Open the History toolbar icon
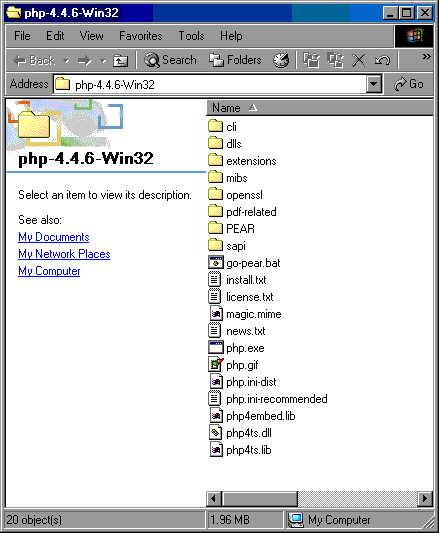Image resolution: width=439 pixels, height=533 pixels. (x=281, y=61)
